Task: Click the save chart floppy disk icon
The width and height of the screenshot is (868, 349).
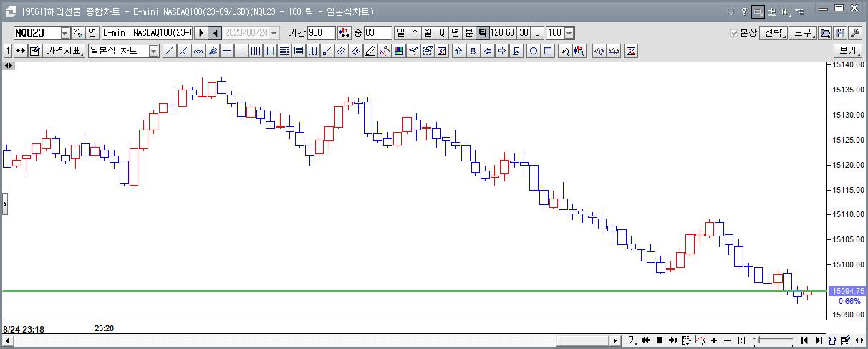Action: (x=839, y=33)
